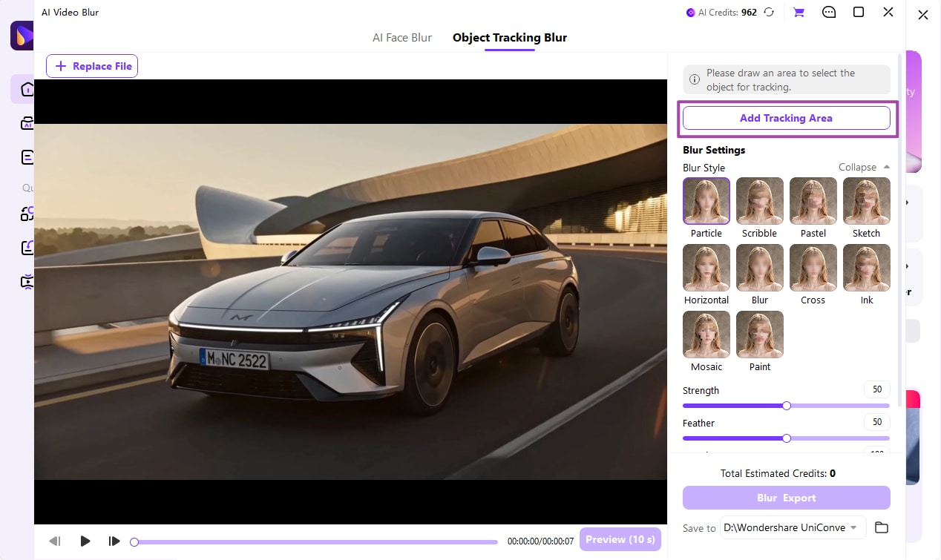The image size is (941, 560).
Task: Click the video timeline playhead
Action: click(x=134, y=542)
